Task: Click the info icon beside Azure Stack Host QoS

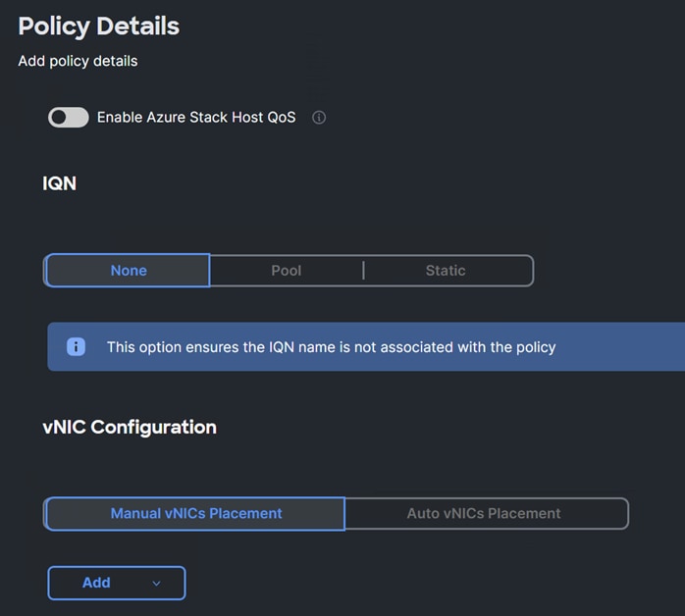Action: tap(319, 118)
